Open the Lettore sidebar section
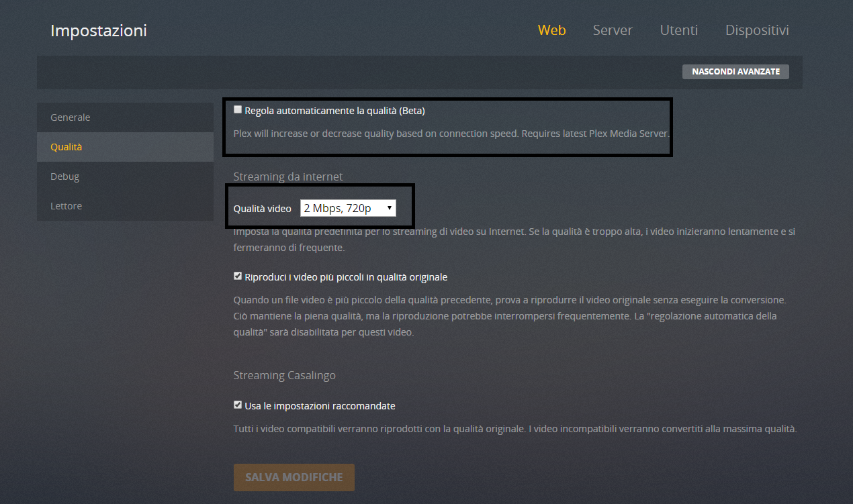Screen dimensions: 853x504 tap(66, 206)
